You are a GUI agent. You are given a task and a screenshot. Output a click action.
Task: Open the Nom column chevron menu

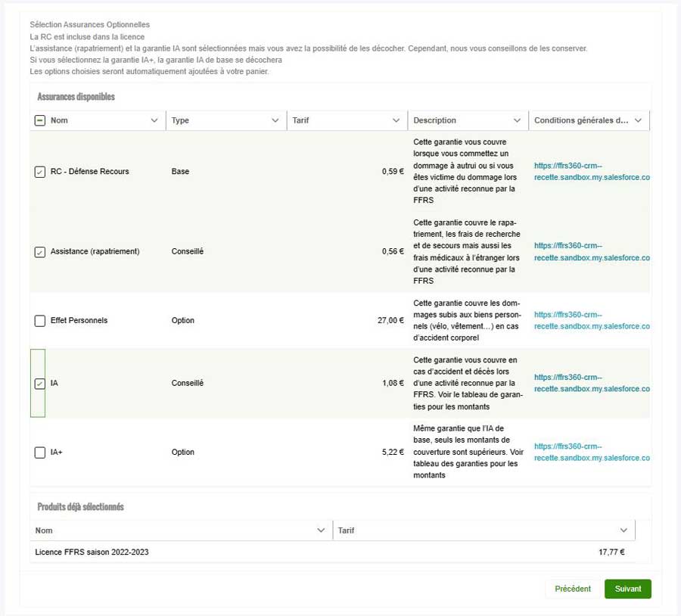[154, 120]
